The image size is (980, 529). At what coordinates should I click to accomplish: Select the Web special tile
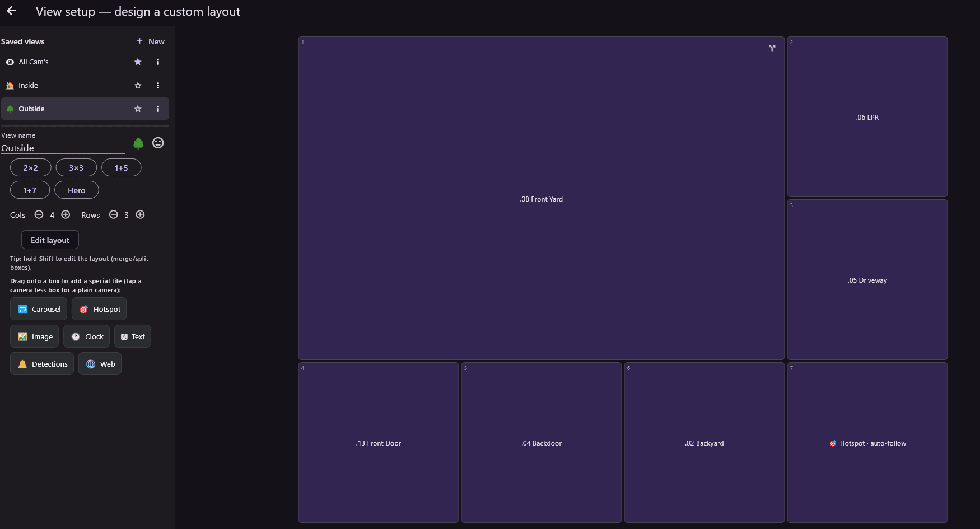[x=100, y=364]
